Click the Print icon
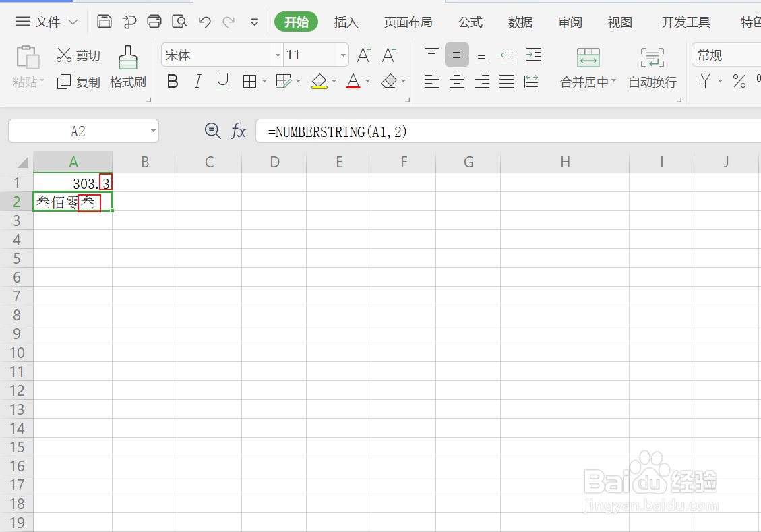This screenshot has width=761, height=532. point(154,22)
